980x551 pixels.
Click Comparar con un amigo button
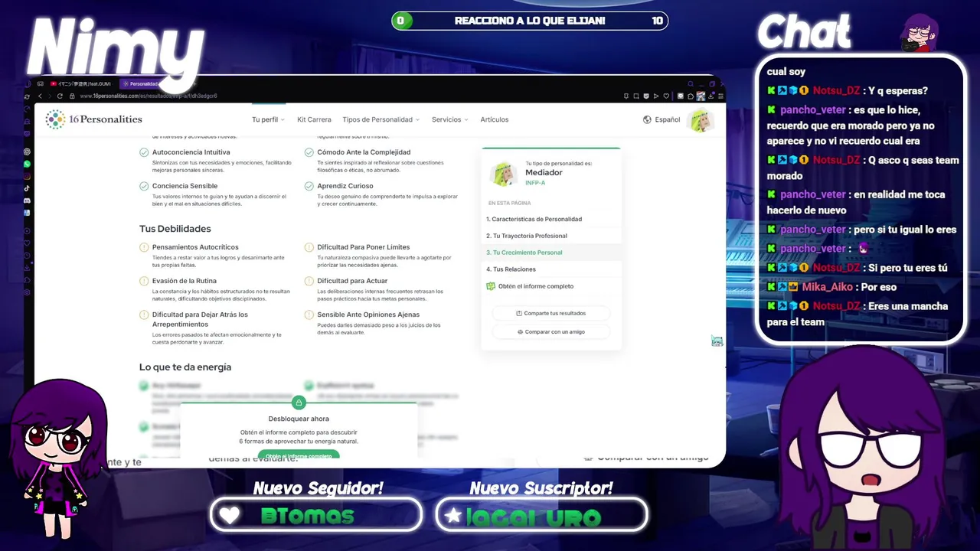550,332
